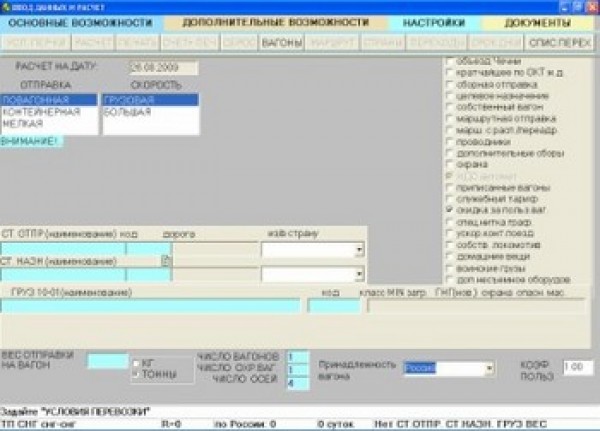
Task: Toggle кратчайшее по ОКТ ж.д checkbox
Action: tap(450, 72)
